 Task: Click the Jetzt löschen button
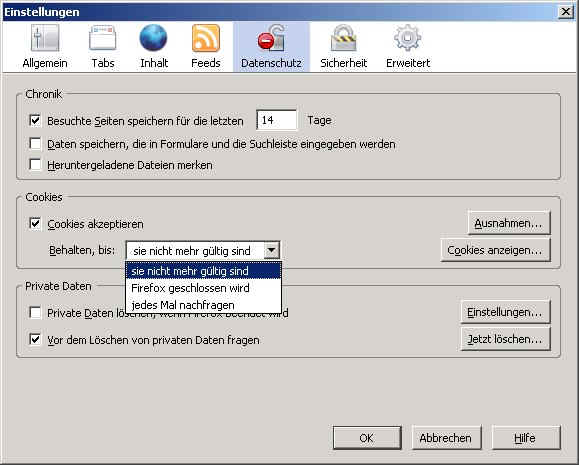point(505,339)
